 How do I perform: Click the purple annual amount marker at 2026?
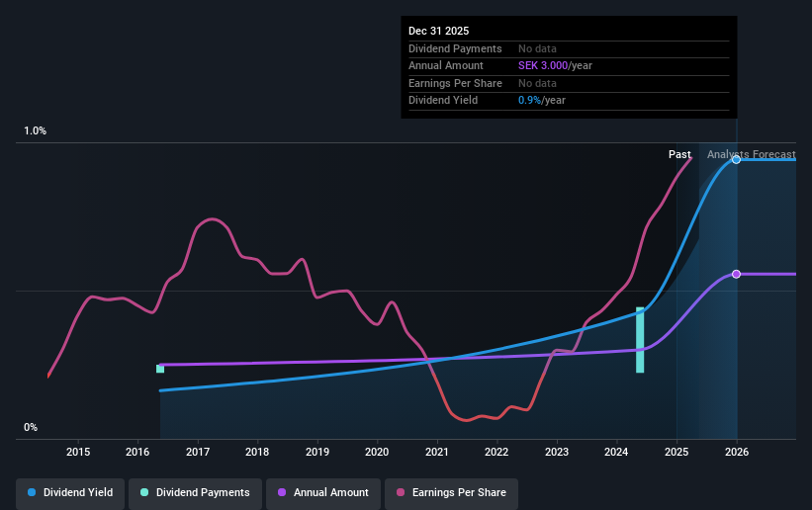click(736, 274)
